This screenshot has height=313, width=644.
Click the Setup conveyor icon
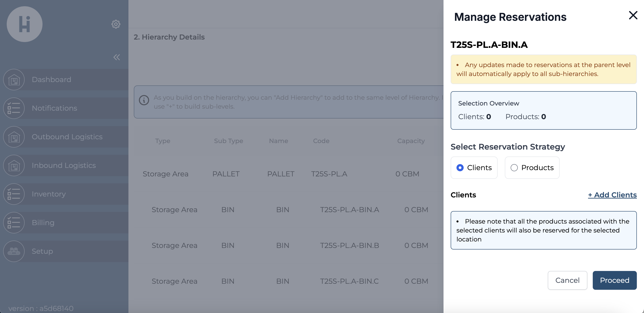pos(14,251)
